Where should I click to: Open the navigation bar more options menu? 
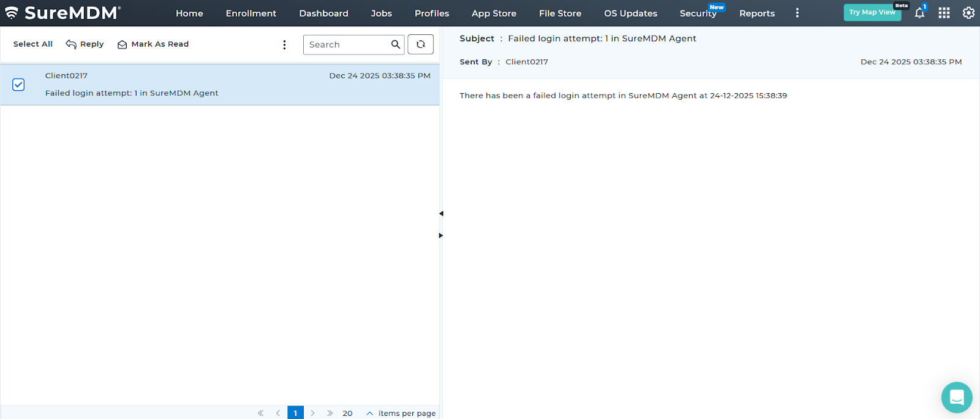[x=797, y=13]
